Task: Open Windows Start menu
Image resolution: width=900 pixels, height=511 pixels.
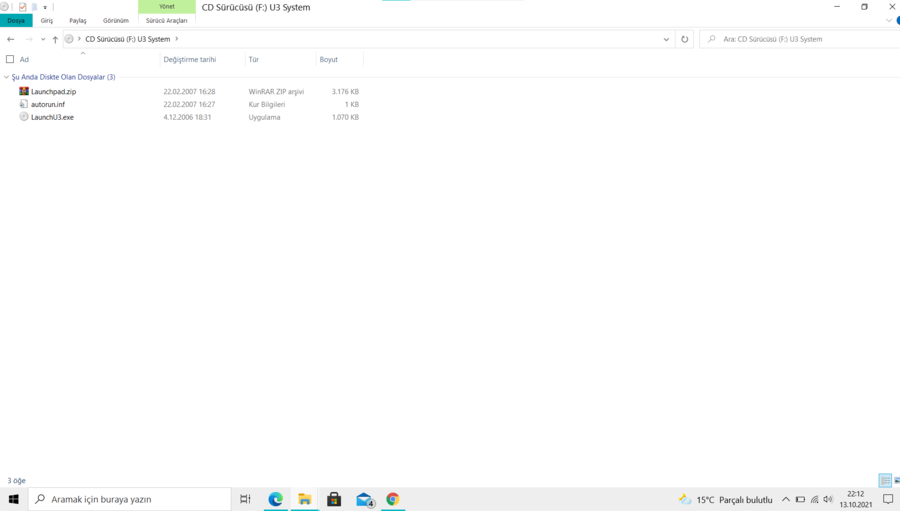Action: [14, 499]
